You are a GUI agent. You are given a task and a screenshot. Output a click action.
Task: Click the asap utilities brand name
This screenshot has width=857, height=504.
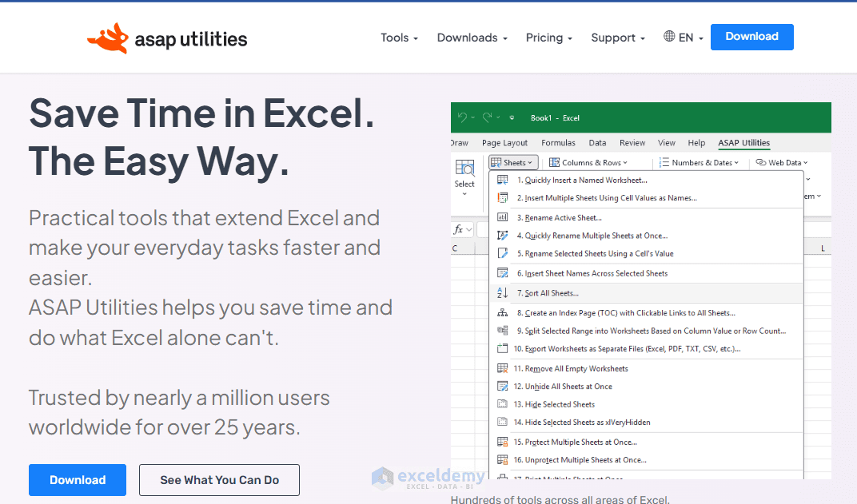(x=191, y=39)
